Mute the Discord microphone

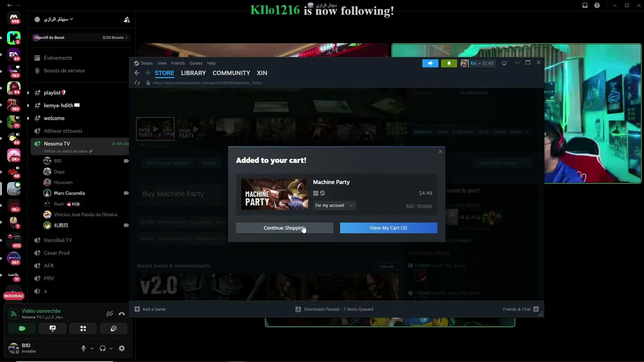pyautogui.click(x=84, y=348)
